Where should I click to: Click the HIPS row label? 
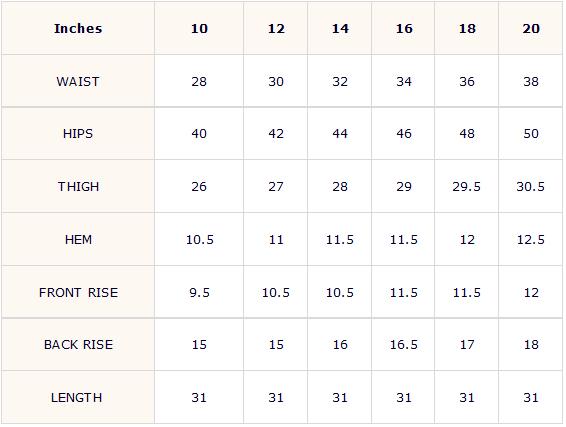(78, 134)
